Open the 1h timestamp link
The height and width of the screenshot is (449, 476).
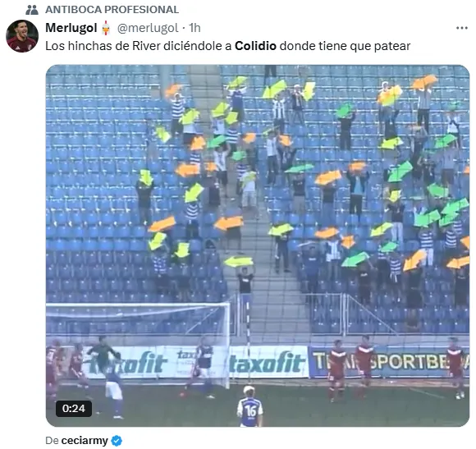coord(195,28)
